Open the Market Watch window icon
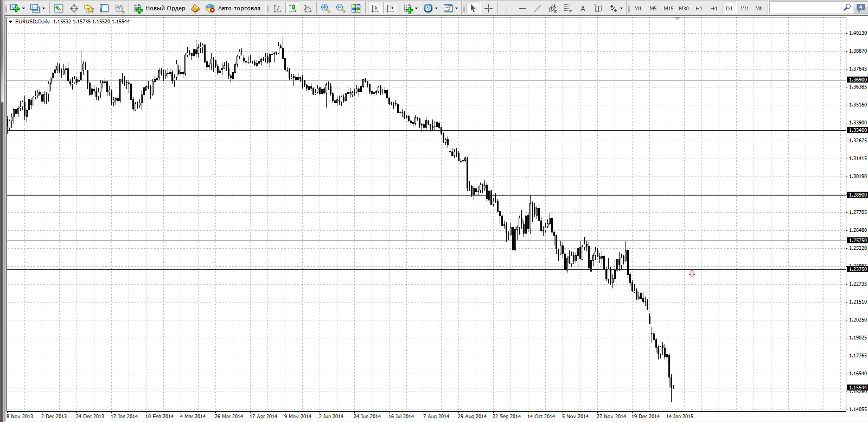The width and height of the screenshot is (868, 422). (x=59, y=8)
